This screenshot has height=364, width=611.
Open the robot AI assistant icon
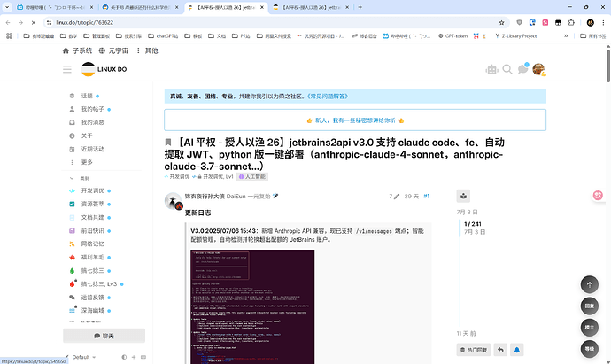tap(491, 70)
